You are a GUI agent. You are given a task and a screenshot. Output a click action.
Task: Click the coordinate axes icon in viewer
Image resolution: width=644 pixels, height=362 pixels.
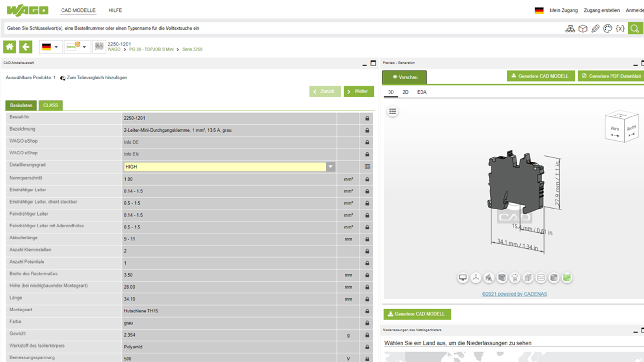[x=476, y=277]
